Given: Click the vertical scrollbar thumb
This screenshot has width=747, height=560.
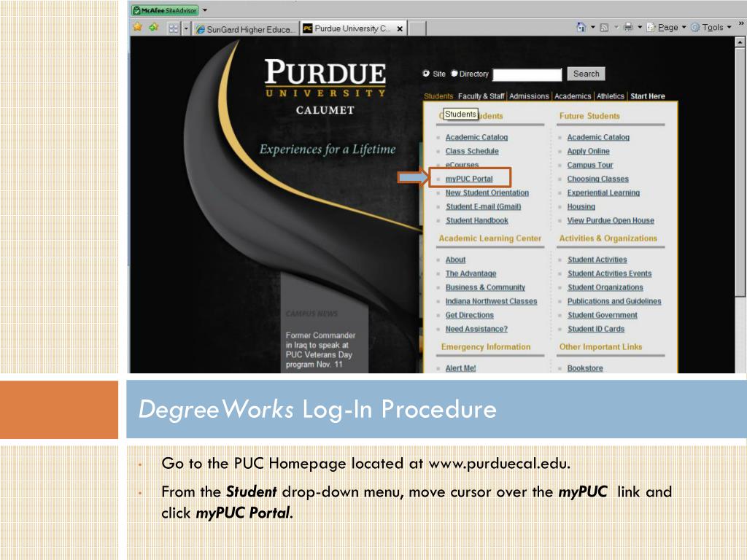Looking at the screenshot, I should 740,172.
